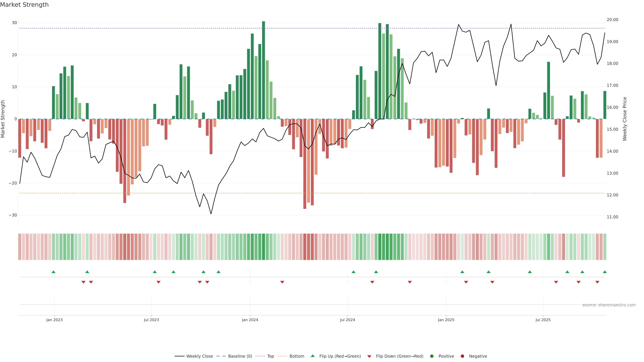Click the red flip-down triangle between Jan and Jul 2024
This screenshot has height=362, width=644.
tap(282, 282)
